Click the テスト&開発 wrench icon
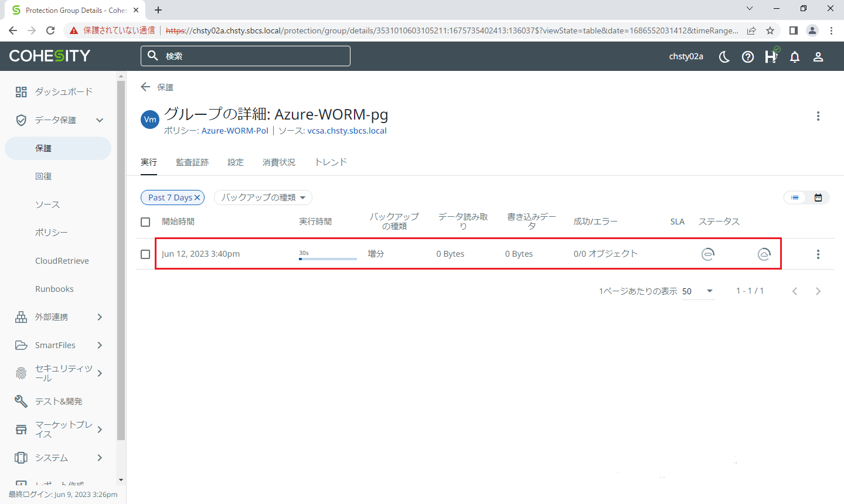Viewport: 844px width, 504px height. (21, 401)
